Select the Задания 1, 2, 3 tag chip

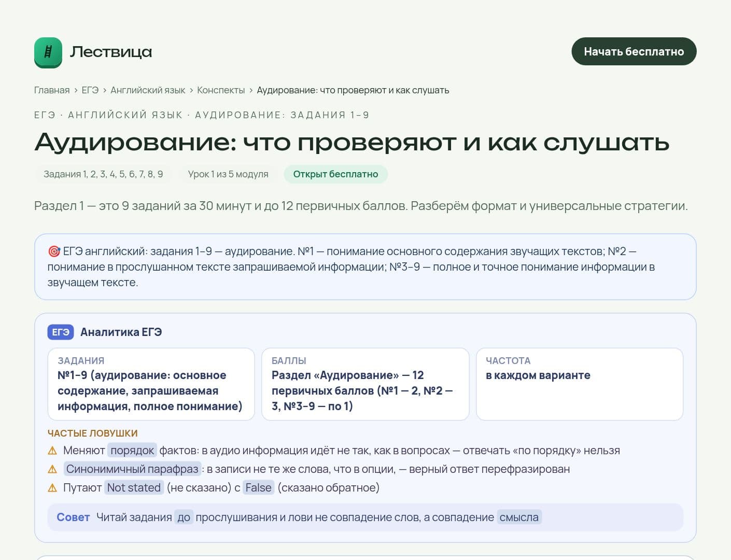pyautogui.click(x=103, y=174)
